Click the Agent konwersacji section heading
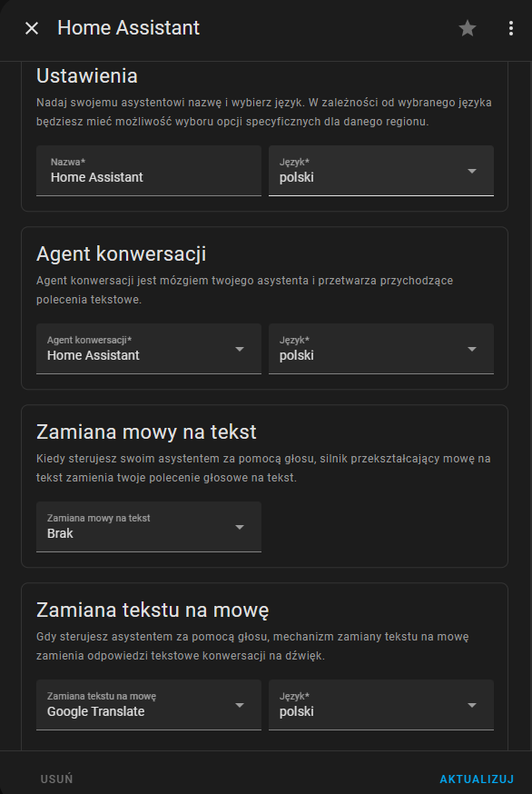Screen dimensions: 532x794 pos(121,253)
